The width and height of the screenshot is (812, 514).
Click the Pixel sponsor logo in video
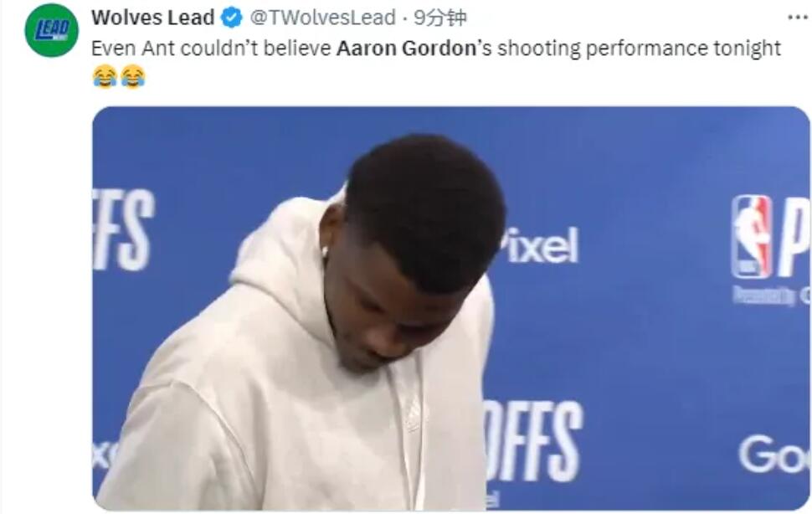[x=538, y=245]
